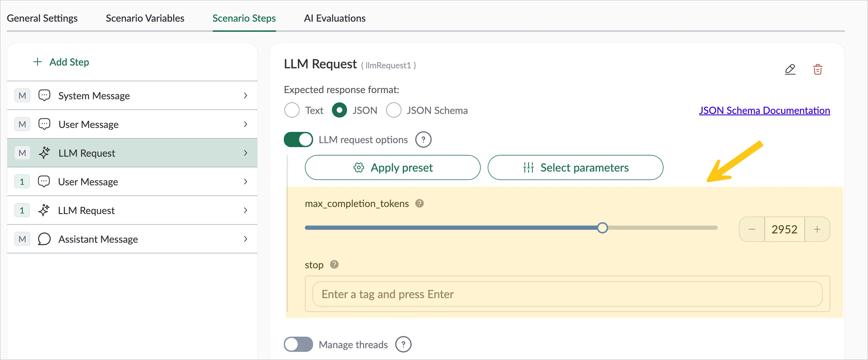Click the Assistant Message bubble icon
The width and height of the screenshot is (868, 360).
(x=44, y=239)
